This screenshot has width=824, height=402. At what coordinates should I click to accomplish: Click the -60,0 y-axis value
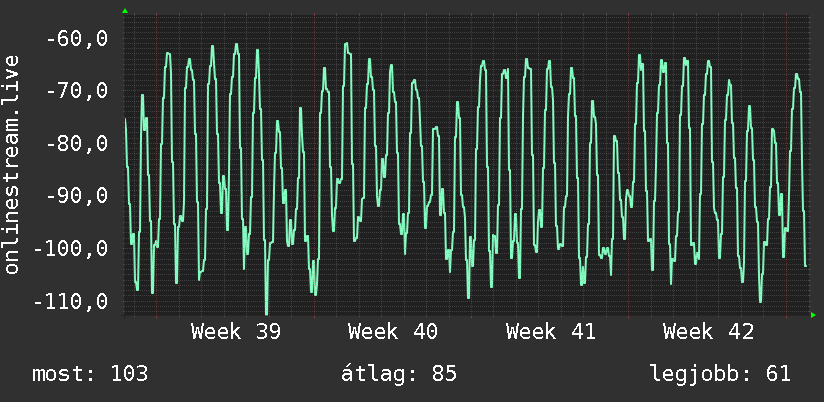tap(77, 38)
